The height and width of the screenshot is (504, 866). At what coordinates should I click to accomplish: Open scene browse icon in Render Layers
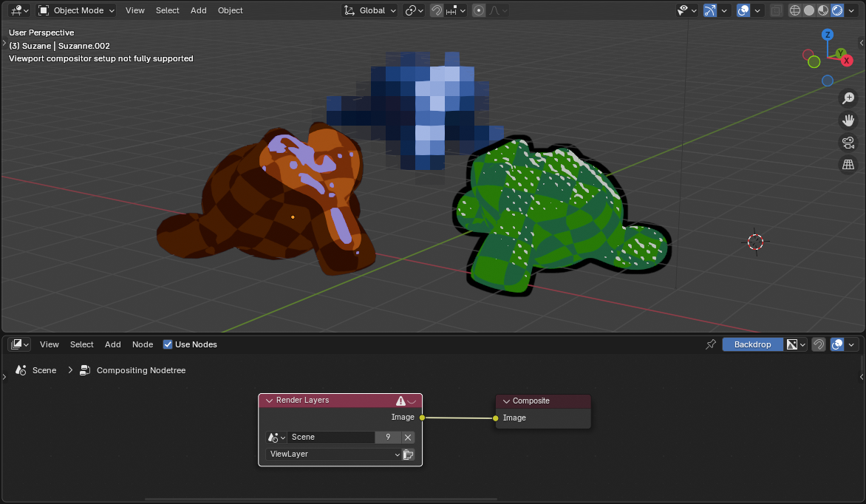point(276,437)
